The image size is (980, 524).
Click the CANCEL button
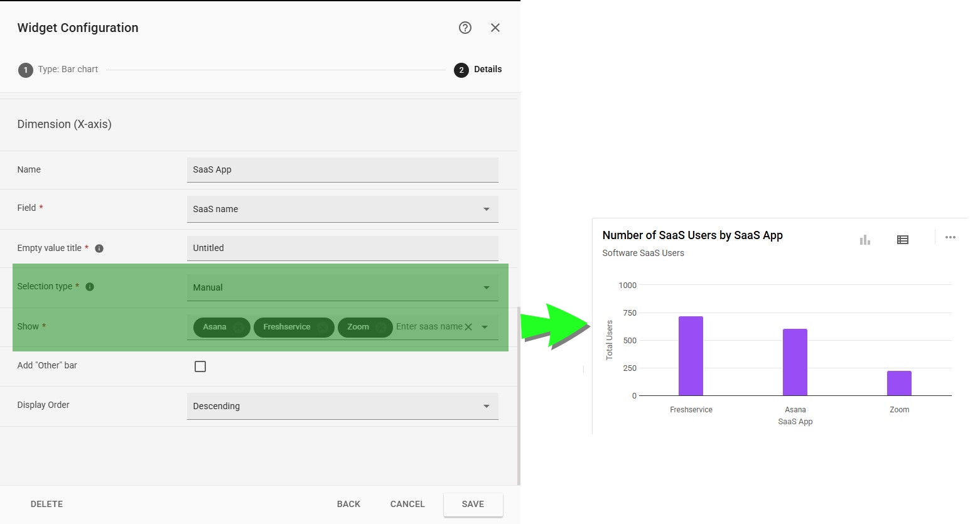407,504
